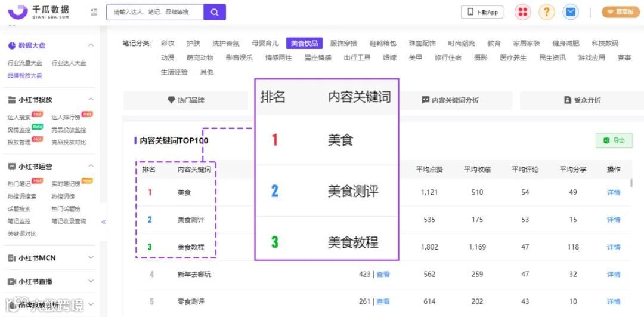This screenshot has width=644, height=317.
Task: Collapse the 小红书投放 section
Action: 91,100
